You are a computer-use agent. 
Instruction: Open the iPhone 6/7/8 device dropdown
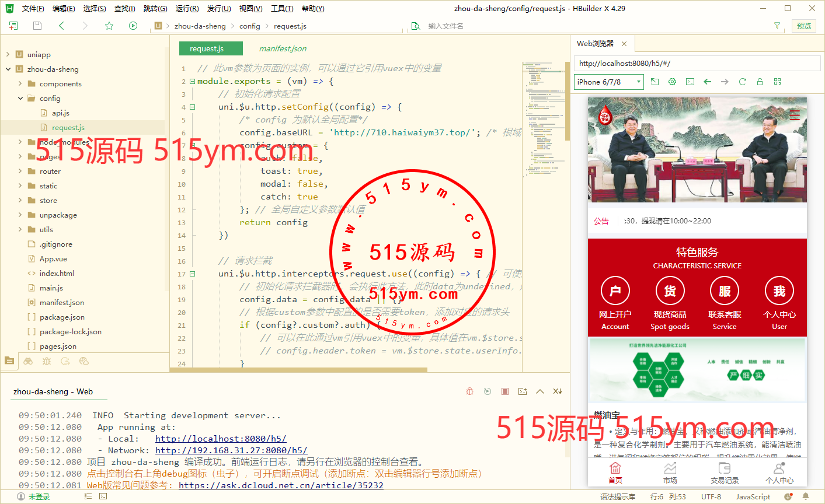pos(608,82)
